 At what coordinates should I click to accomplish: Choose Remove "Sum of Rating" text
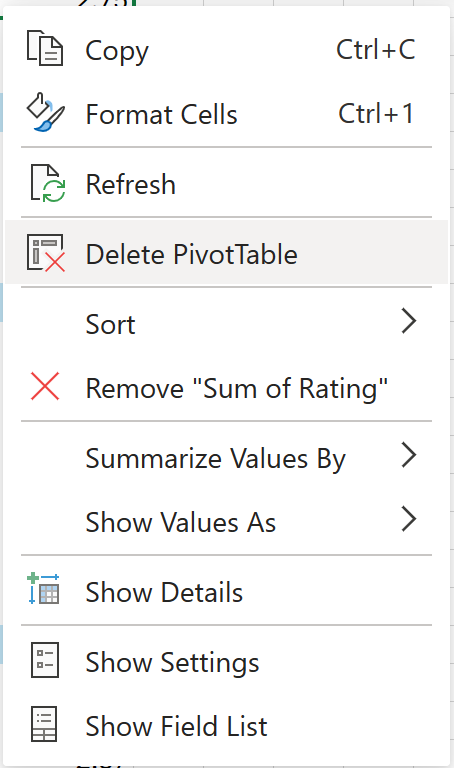tap(237, 388)
